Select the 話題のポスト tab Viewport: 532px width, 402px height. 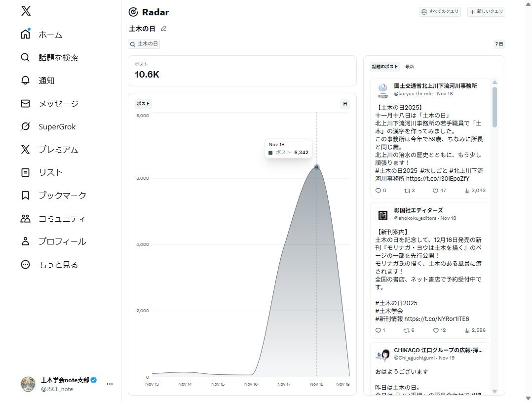pyautogui.click(x=384, y=67)
